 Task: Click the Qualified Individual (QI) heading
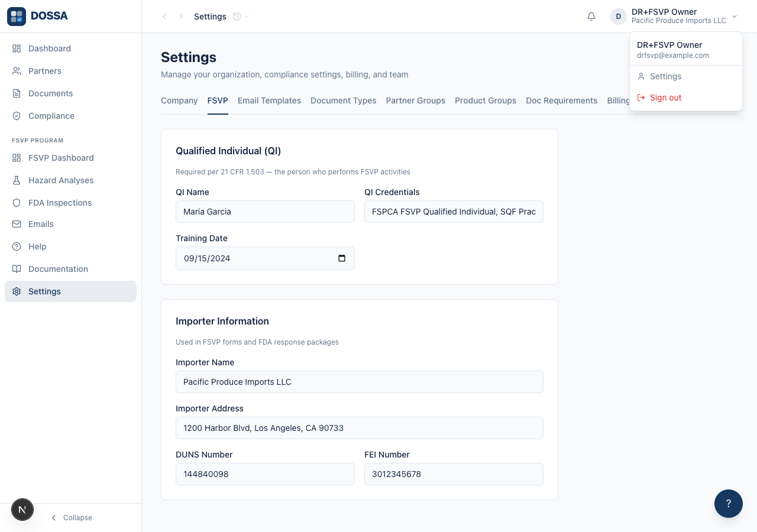click(228, 151)
